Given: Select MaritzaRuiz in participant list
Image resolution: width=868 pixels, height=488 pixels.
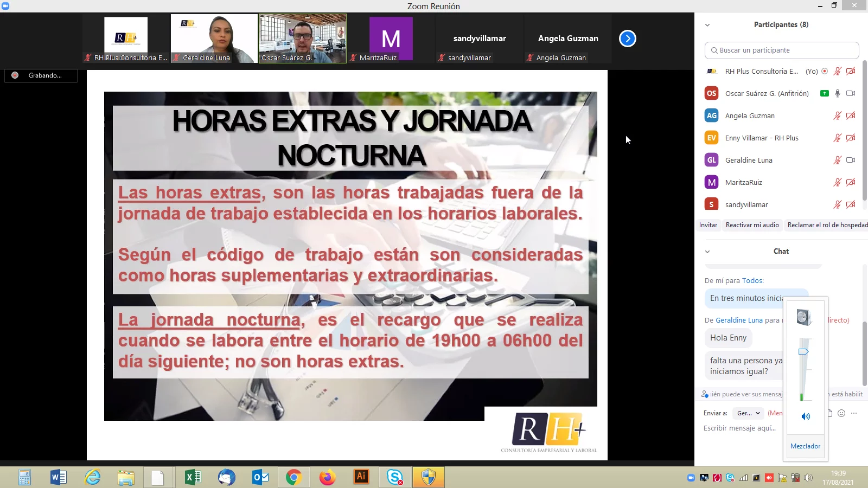Looking at the screenshot, I should coord(744,182).
